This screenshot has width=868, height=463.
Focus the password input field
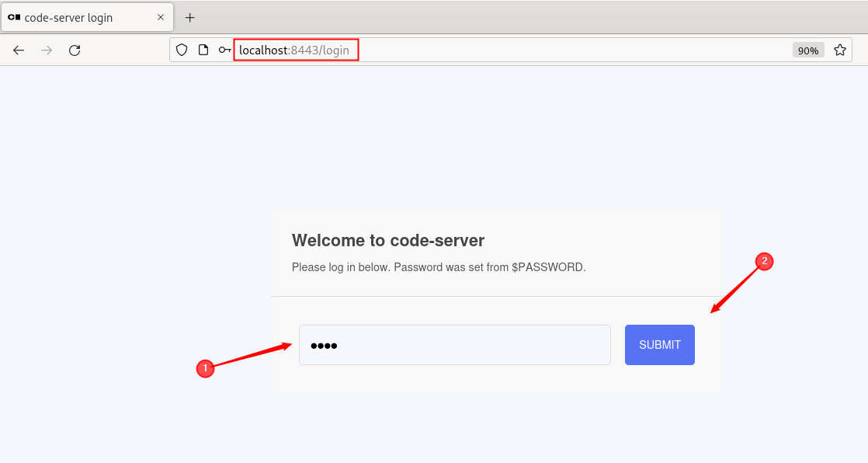pyautogui.click(x=454, y=345)
